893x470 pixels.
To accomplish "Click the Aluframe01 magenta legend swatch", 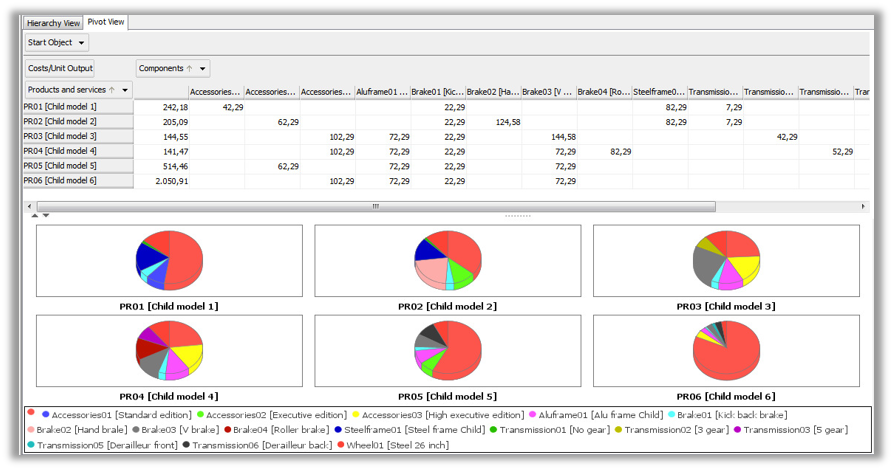I will [x=532, y=415].
